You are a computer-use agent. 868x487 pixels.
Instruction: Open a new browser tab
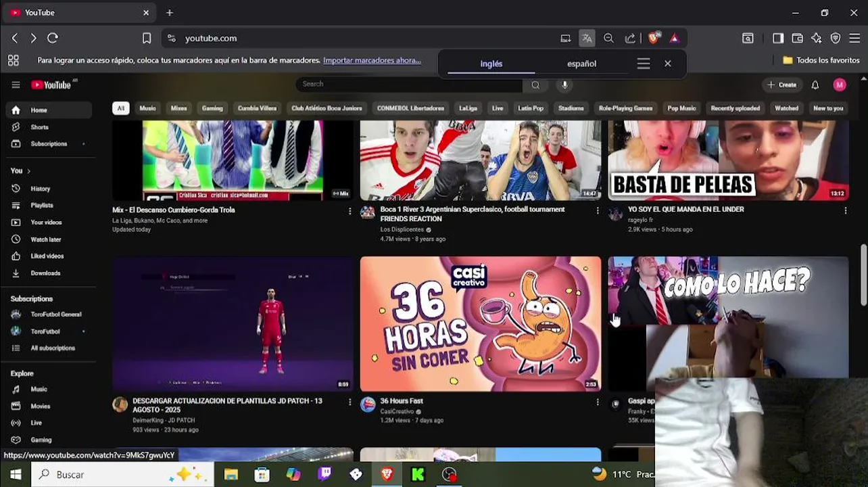pos(170,13)
